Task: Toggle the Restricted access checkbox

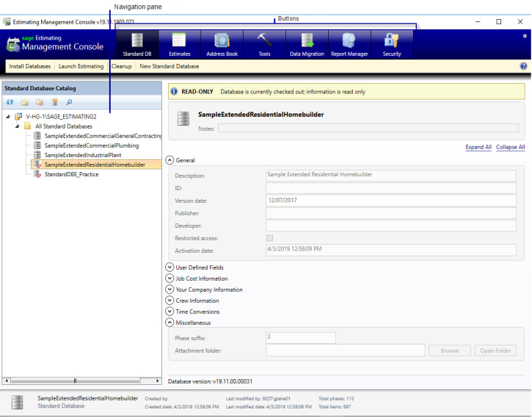Action: [x=270, y=239]
